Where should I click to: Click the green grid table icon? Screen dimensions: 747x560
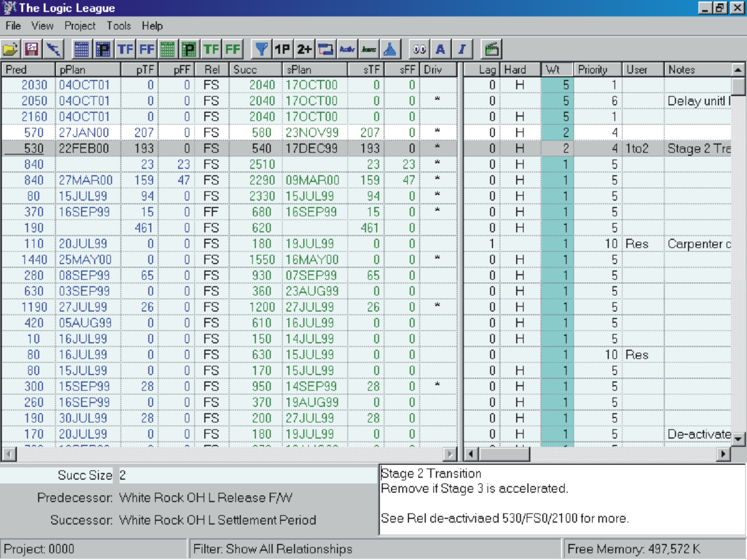coord(168,49)
